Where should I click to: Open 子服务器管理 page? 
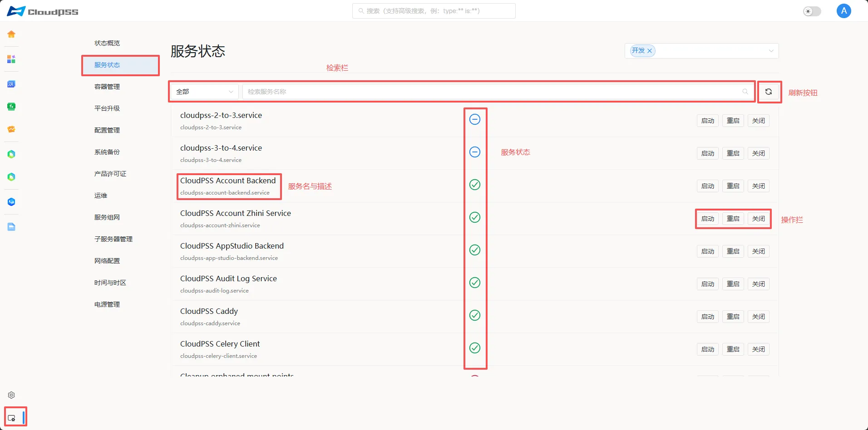(113, 239)
